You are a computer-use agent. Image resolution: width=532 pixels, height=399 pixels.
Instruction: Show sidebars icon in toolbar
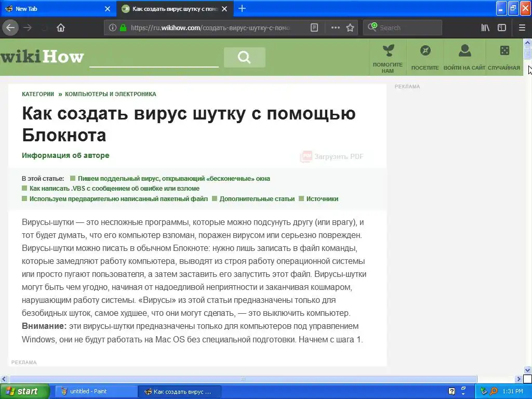click(x=502, y=28)
